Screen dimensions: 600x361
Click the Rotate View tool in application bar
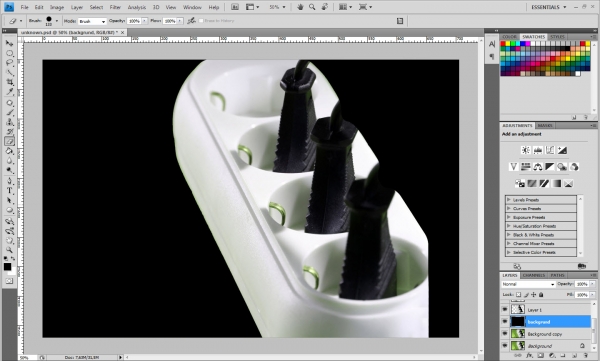pyautogui.click(x=324, y=7)
